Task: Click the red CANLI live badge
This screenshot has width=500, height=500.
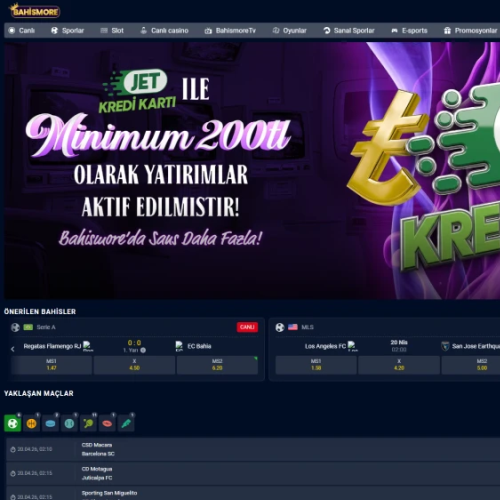Action: click(247, 327)
